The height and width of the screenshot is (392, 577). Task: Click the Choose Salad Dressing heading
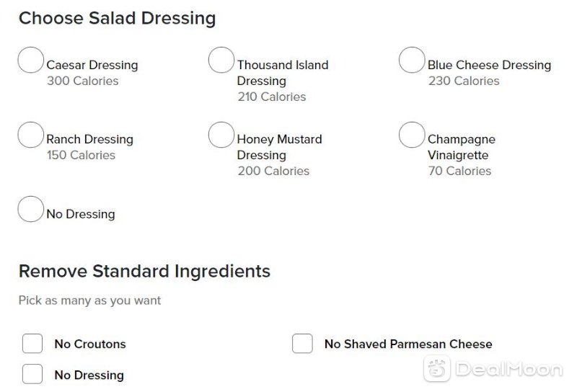tap(118, 19)
